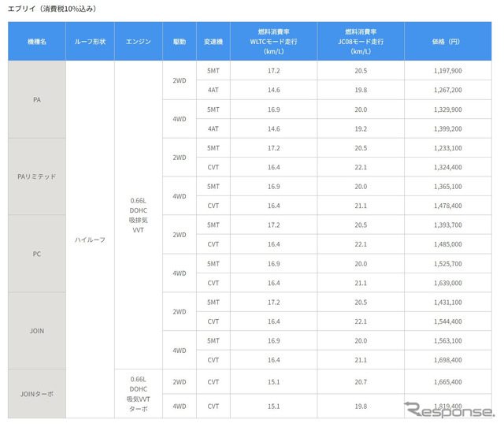Click the price 1,544,400
Viewport: 504px width, 427px height.
(x=448, y=321)
